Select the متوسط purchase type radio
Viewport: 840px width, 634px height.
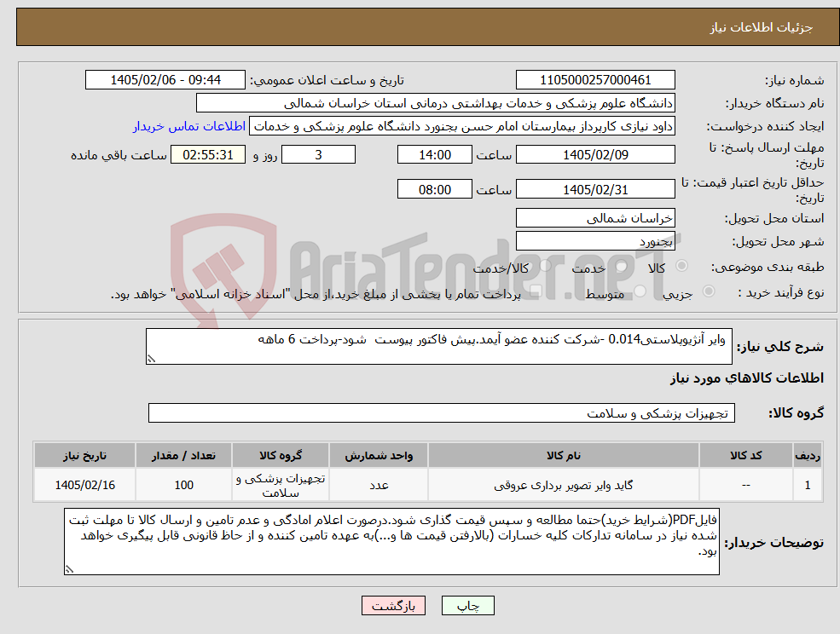[640, 291]
